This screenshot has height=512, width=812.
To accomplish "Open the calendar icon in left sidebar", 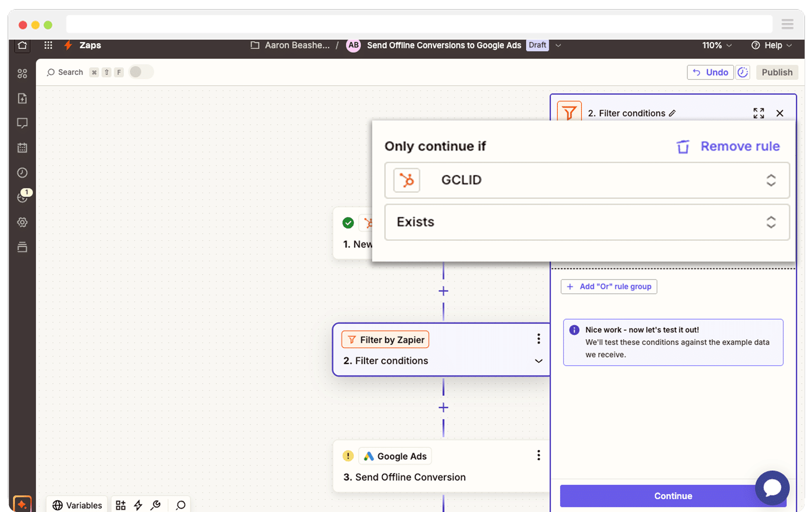I will [22, 148].
